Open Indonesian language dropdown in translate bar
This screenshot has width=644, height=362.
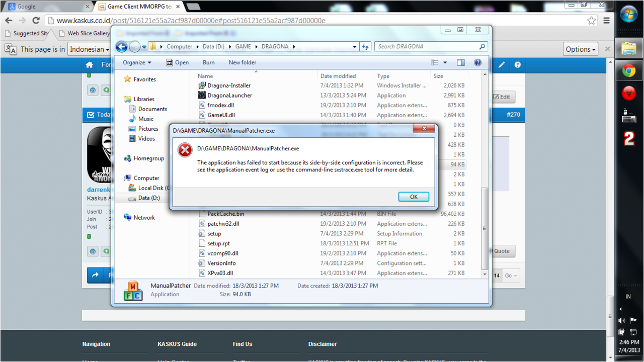(89, 49)
